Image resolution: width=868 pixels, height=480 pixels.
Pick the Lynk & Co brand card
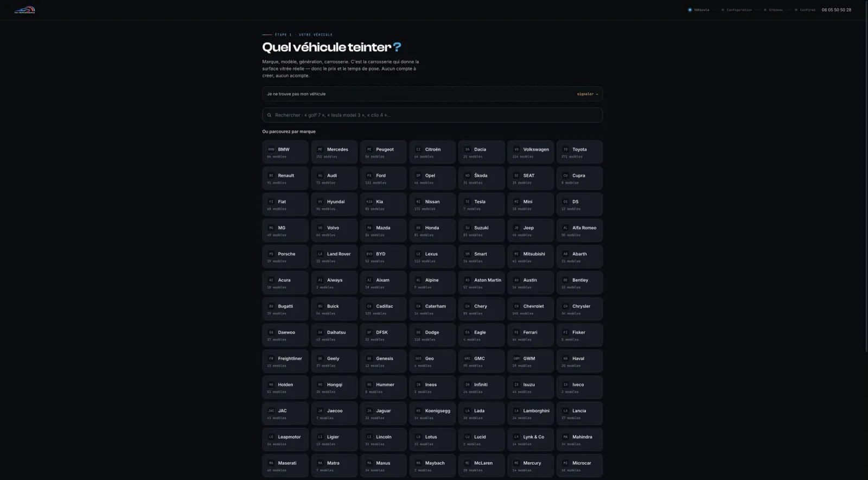(531, 439)
